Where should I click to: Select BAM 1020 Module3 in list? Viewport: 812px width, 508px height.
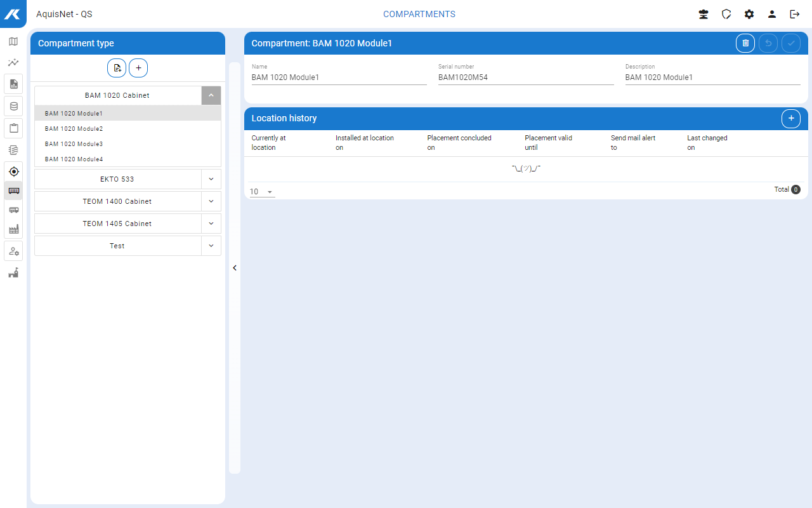(x=74, y=144)
